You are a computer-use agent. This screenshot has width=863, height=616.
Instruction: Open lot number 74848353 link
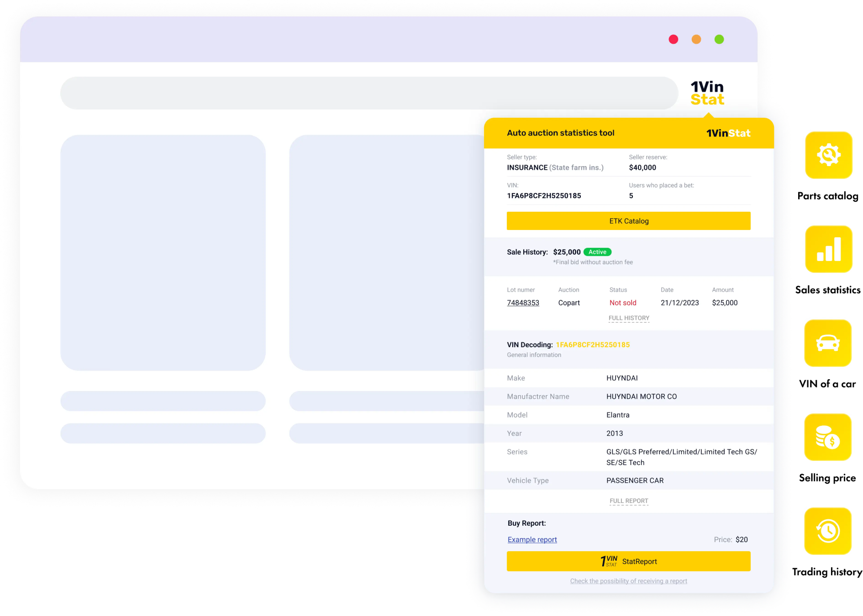523,303
